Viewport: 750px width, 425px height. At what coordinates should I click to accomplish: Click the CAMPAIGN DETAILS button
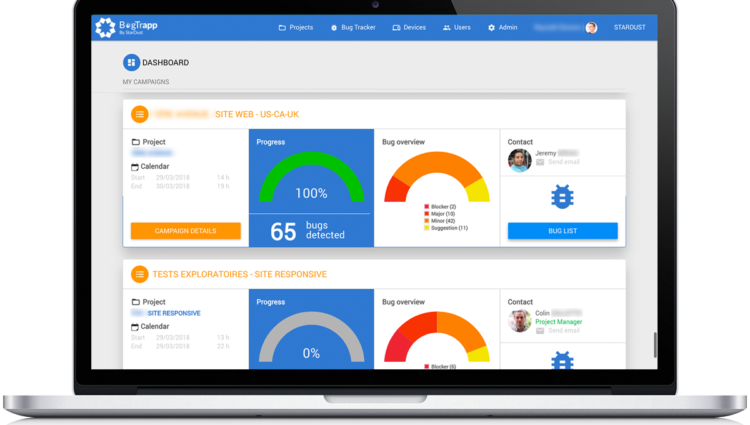coord(186,230)
